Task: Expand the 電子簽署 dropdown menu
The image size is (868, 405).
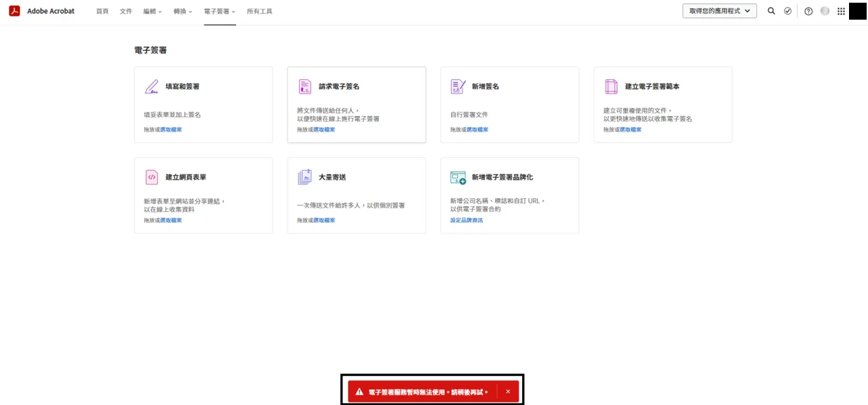Action: coord(220,12)
